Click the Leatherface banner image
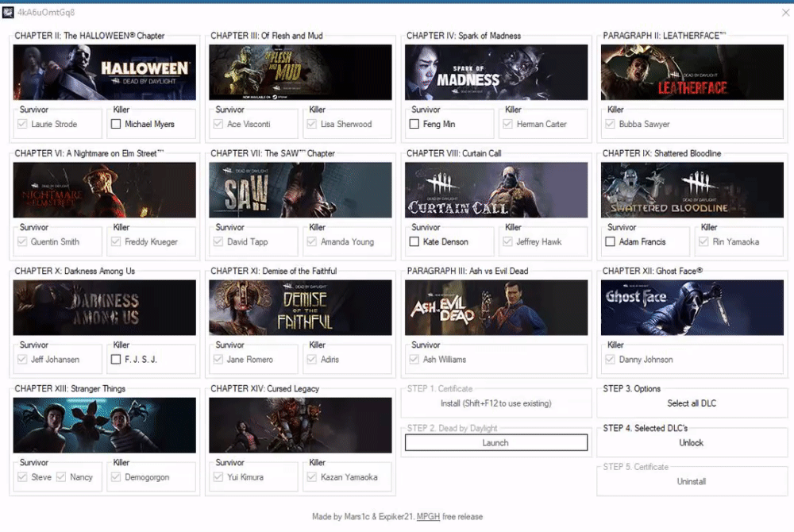 coord(692,72)
